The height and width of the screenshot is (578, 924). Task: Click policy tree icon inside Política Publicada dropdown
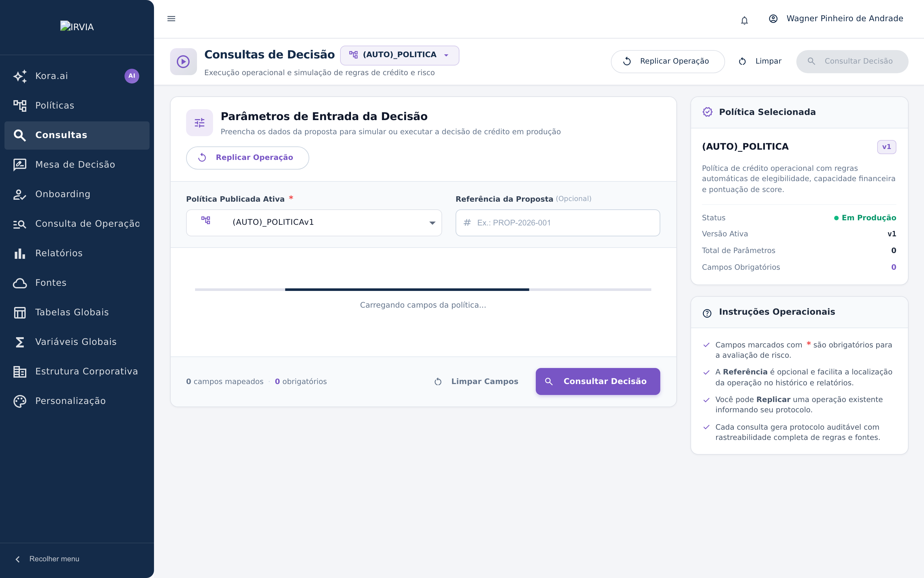pos(205,220)
